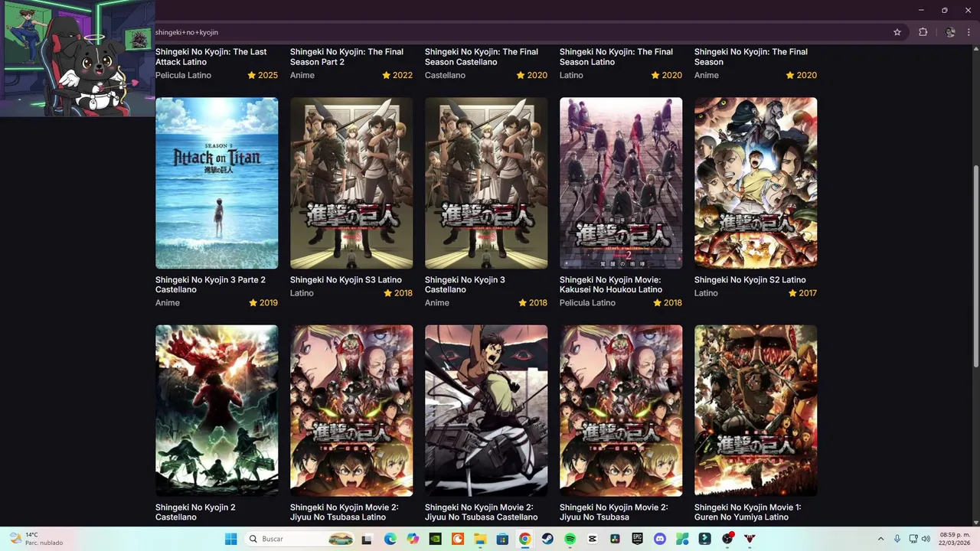
Task: Open the Windows Start menu
Action: coord(230,539)
